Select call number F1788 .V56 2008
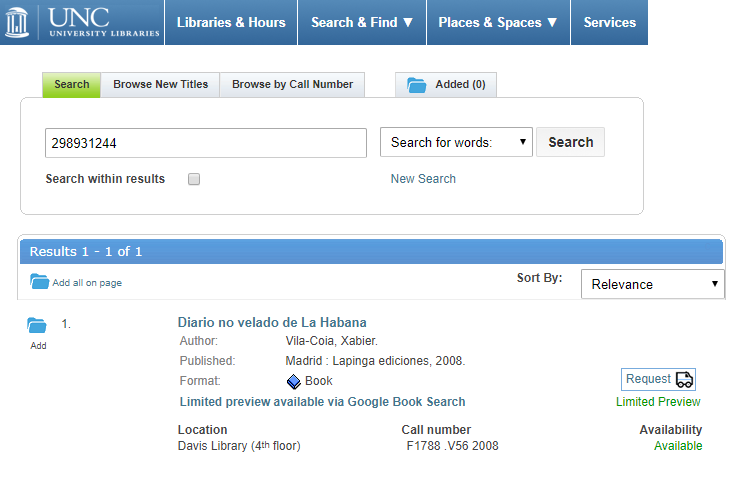 click(453, 446)
